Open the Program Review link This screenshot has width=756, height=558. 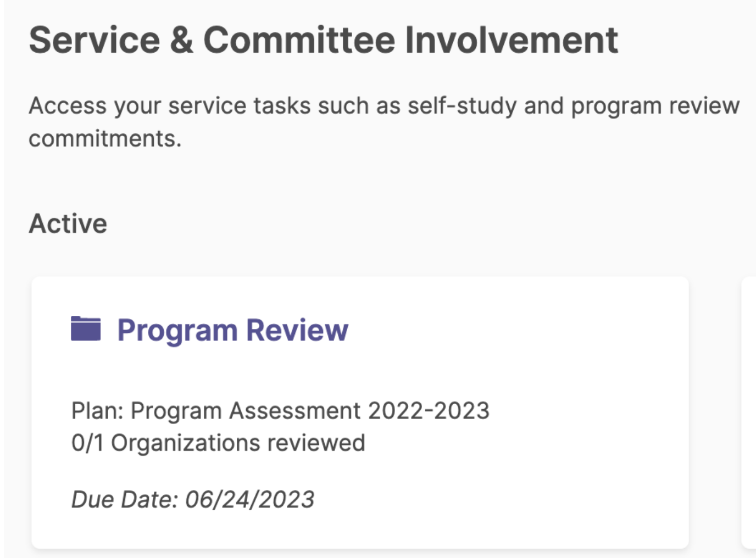click(232, 330)
